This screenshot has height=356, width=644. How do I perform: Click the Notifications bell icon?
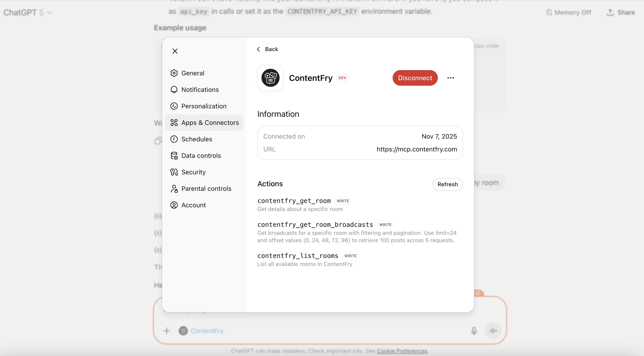click(174, 90)
